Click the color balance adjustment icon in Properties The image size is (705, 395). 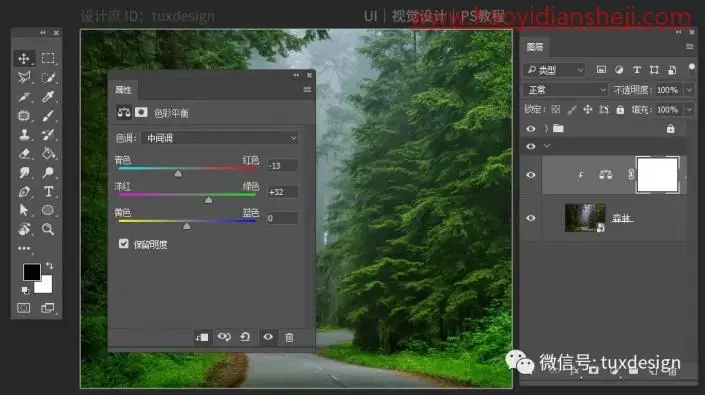tap(124, 112)
